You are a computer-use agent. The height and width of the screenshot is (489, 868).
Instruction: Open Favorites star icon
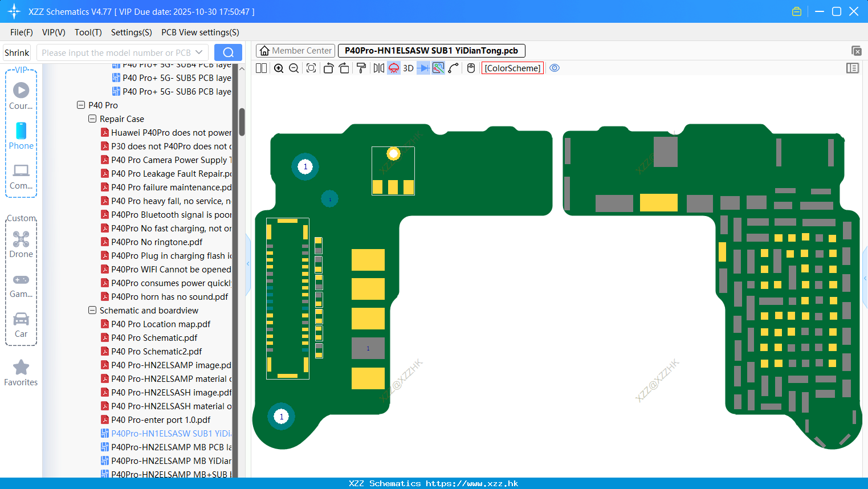(x=21, y=373)
